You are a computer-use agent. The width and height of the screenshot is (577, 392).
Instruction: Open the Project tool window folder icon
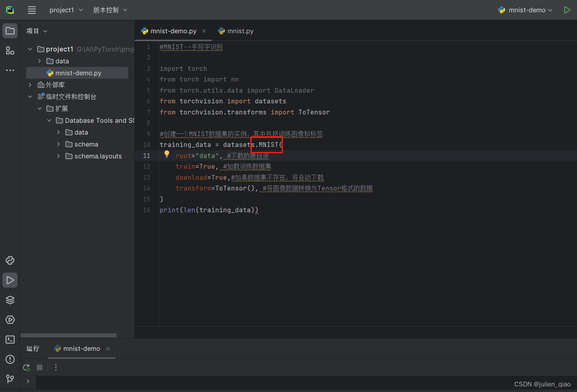coord(10,31)
